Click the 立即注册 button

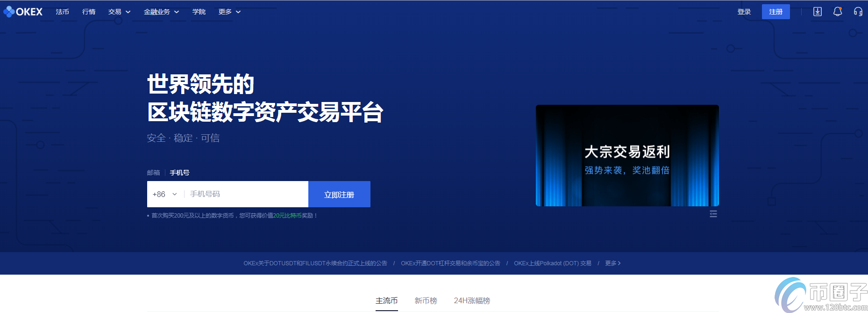(x=339, y=194)
